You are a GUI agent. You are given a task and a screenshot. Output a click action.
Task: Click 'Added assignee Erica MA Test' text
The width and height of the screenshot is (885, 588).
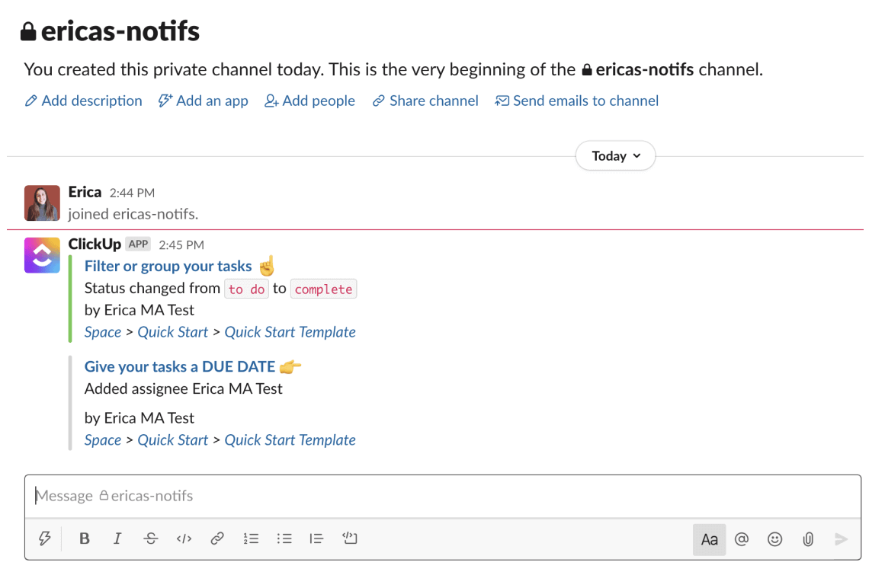pyautogui.click(x=184, y=389)
